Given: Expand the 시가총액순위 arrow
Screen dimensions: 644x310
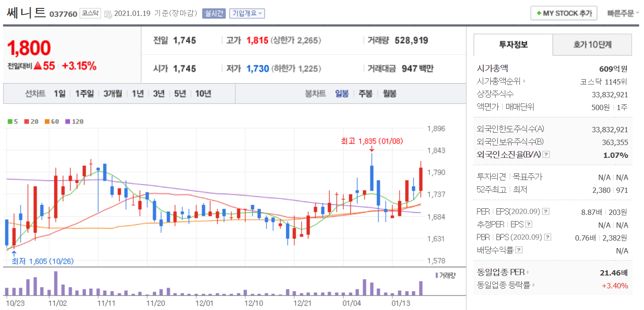Looking at the screenshot, I should 524,81.
